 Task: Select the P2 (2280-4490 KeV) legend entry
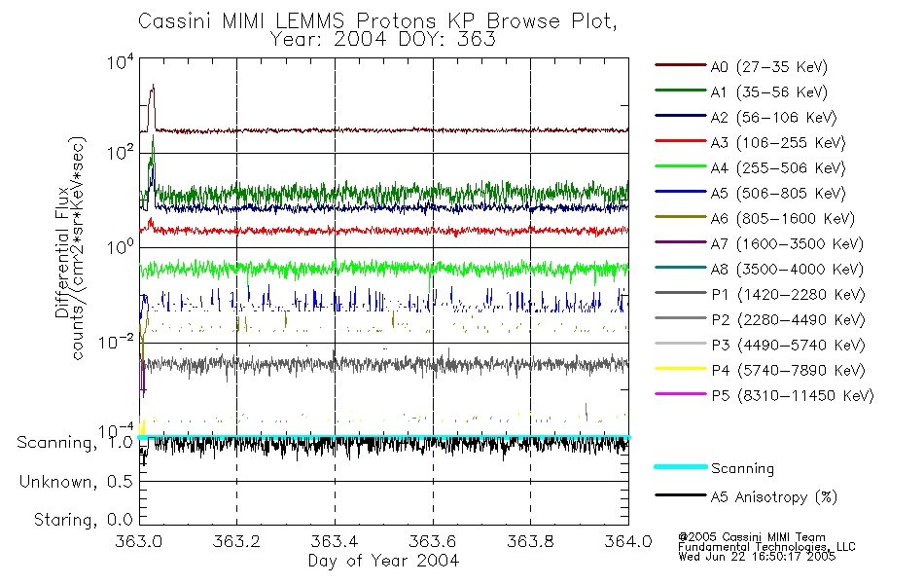click(789, 320)
